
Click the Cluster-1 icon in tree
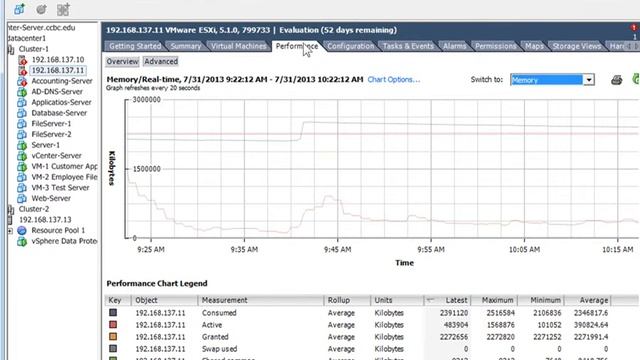tap(11, 49)
